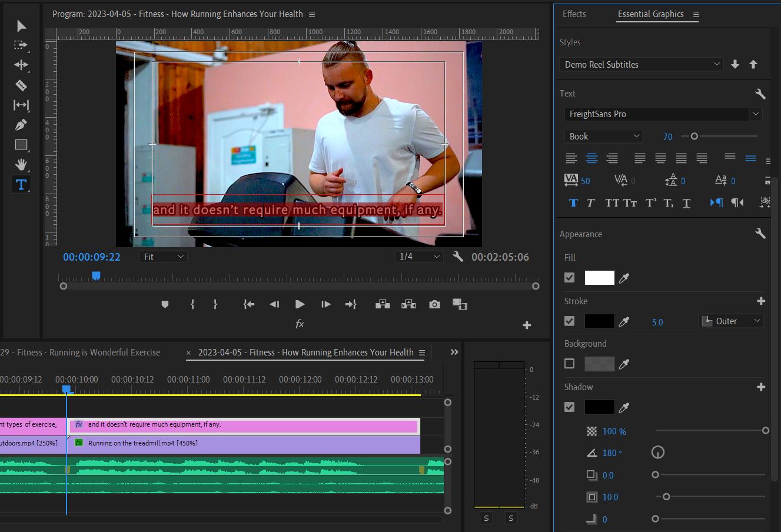Screen dimensions: 781x532
Task: Click the Extract button
Action: pyautogui.click(x=408, y=304)
